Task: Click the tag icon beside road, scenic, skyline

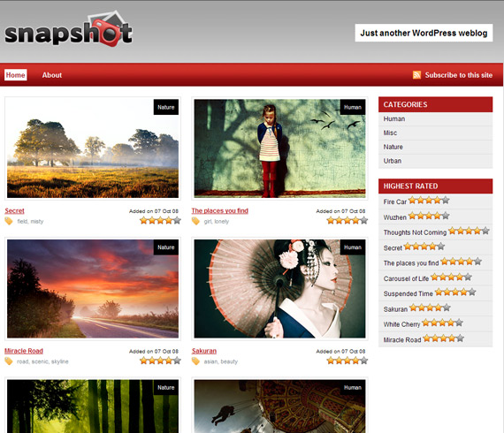Action: click(9, 361)
